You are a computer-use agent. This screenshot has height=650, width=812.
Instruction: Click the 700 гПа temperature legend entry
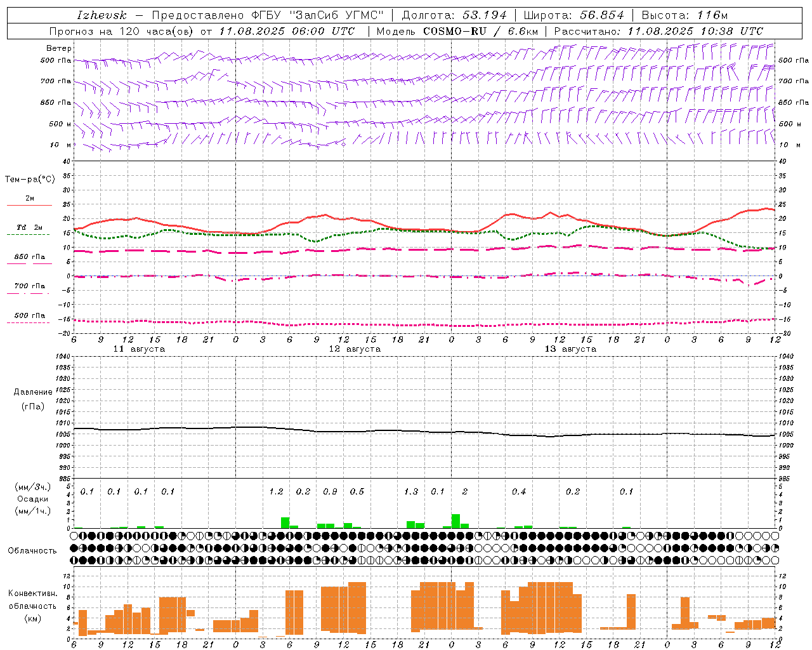(x=30, y=286)
